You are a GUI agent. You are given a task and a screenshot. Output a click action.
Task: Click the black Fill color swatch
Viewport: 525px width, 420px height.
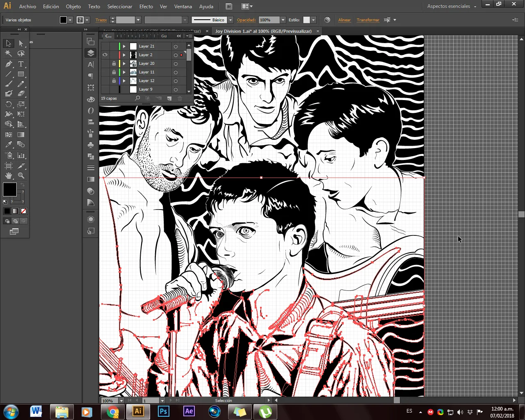pos(63,20)
